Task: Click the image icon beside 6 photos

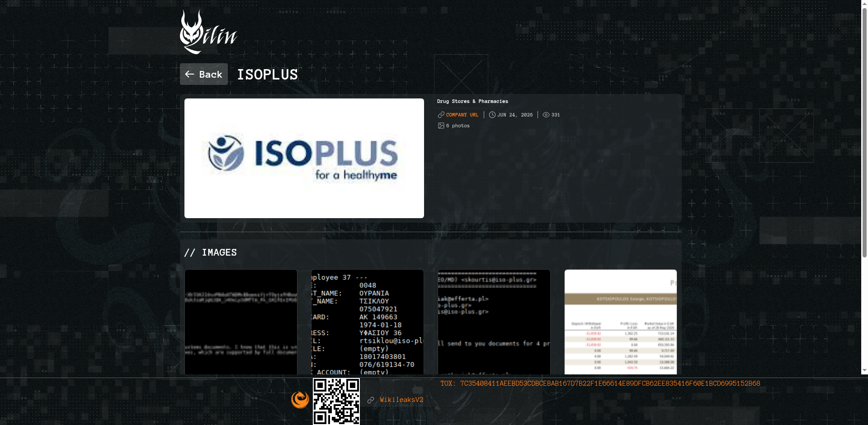Action: (x=441, y=126)
